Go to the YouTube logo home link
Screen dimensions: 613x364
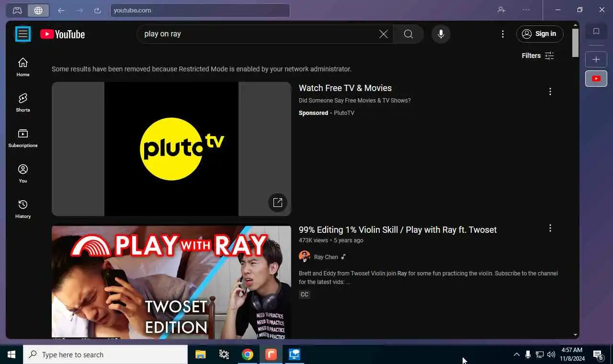tap(63, 34)
